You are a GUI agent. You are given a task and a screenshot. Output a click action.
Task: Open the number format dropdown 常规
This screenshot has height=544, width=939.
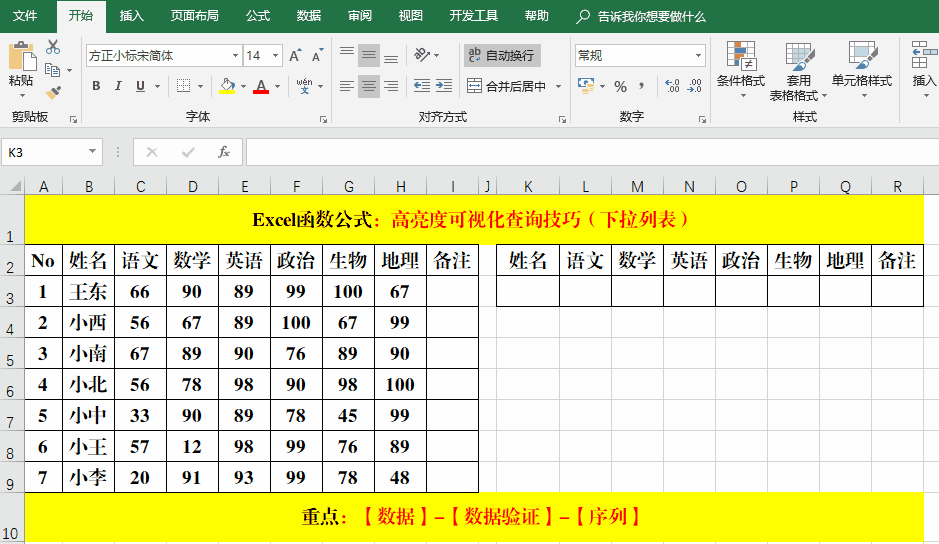(699, 56)
